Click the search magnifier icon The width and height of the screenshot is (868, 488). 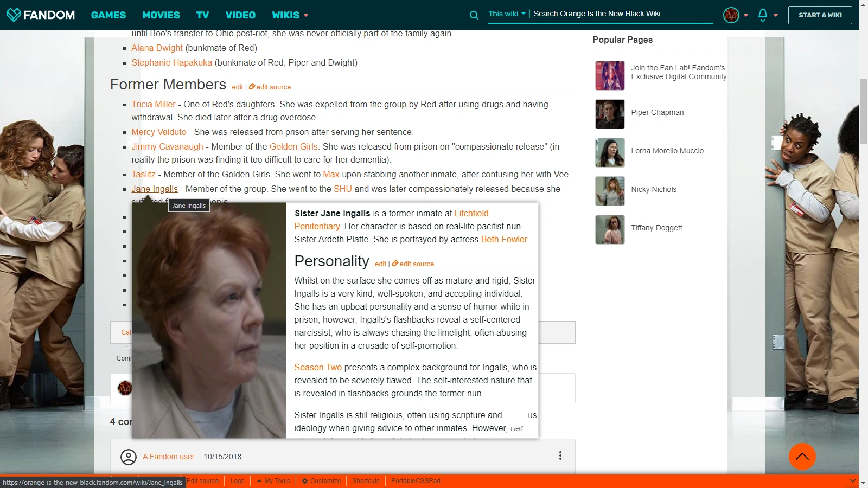pyautogui.click(x=474, y=15)
